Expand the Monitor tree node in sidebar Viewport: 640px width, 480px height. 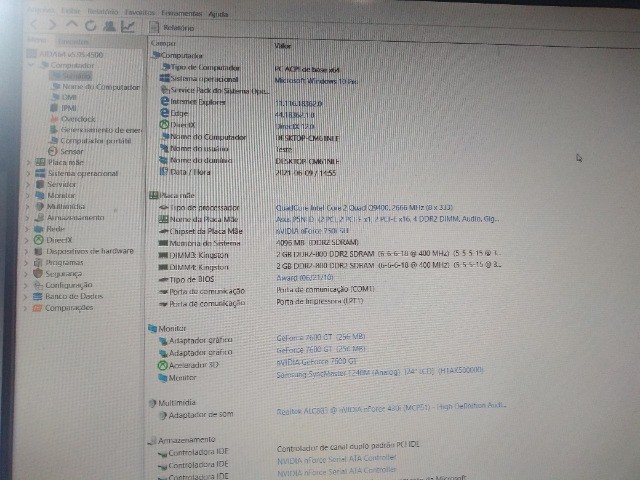(28, 196)
